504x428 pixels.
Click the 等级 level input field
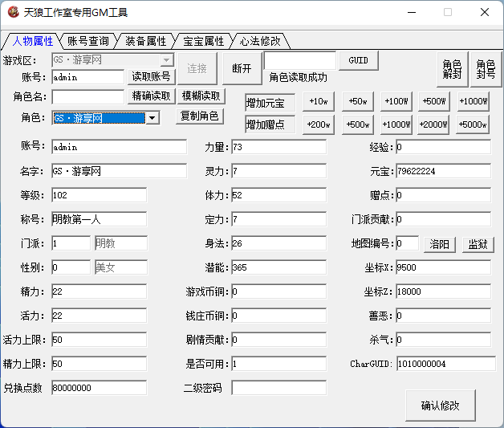pyautogui.click(x=99, y=195)
